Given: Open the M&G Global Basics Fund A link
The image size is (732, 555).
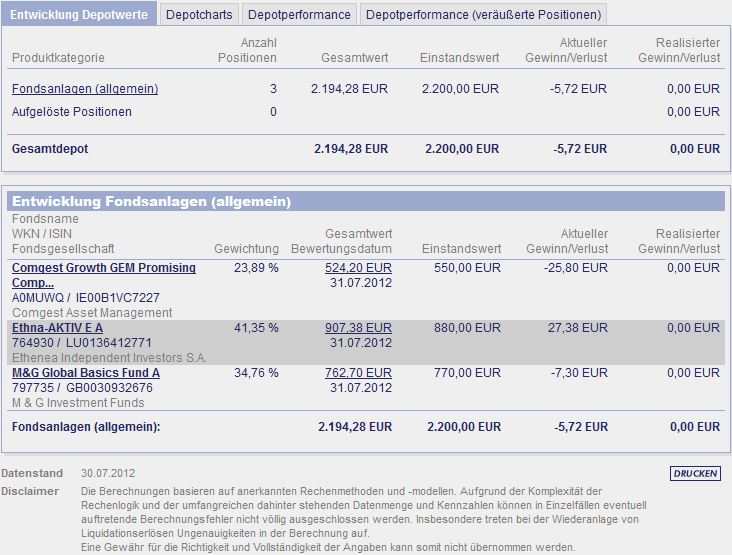Looking at the screenshot, I should coord(86,372).
